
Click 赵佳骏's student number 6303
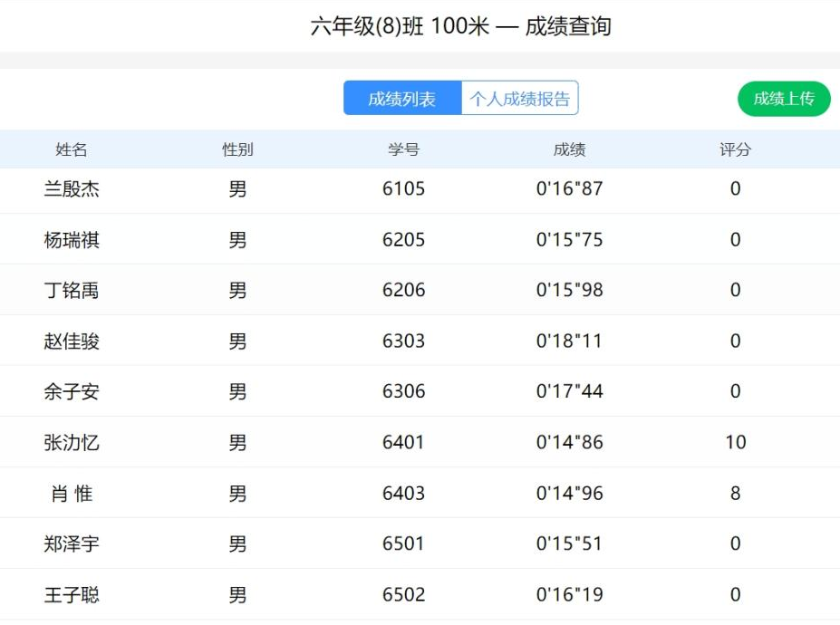point(406,341)
